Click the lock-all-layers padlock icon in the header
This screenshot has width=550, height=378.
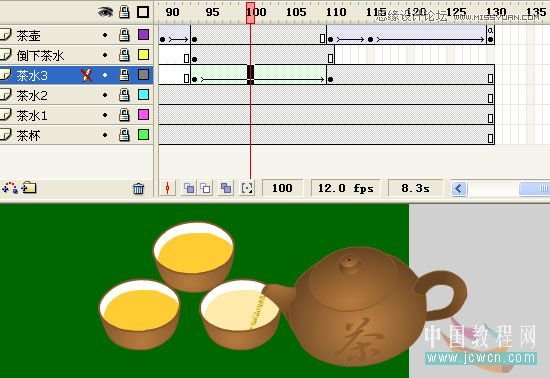coord(124,12)
